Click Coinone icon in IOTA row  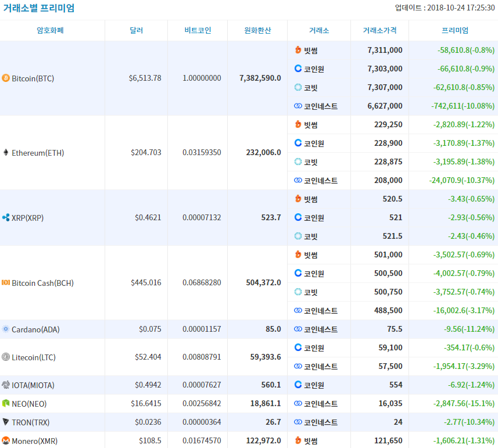pos(298,385)
